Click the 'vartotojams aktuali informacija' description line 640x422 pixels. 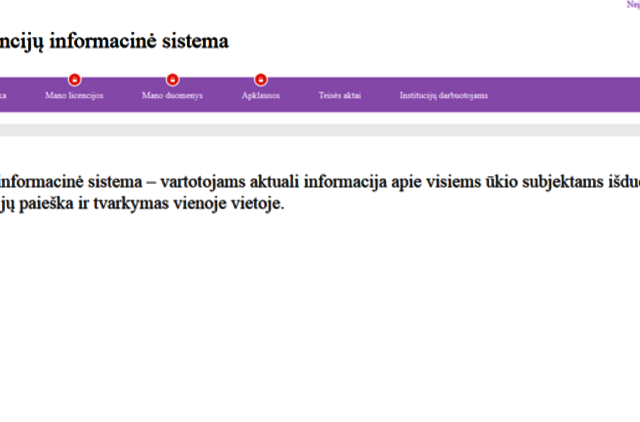coord(273,182)
